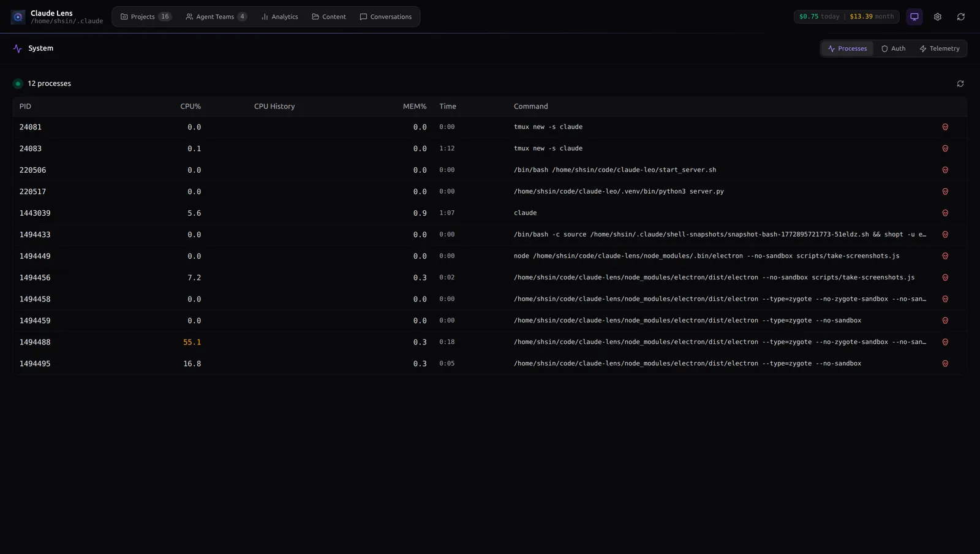Click kill icon for PID 1494495
This screenshot has height=554, width=980.
click(944, 364)
